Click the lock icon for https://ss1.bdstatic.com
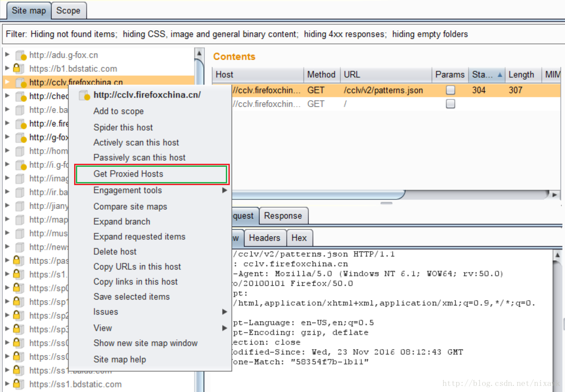 18,384
